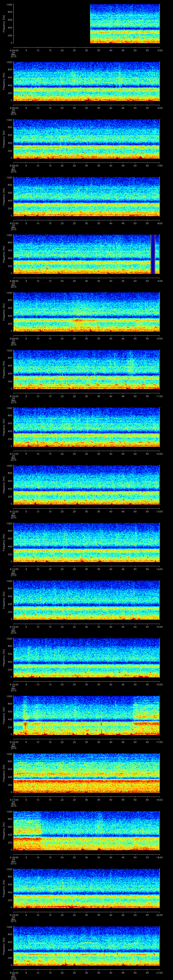Screen dimensions: 173x980
Task: Click the '13:00' end time label
Action: coord(159,511)
